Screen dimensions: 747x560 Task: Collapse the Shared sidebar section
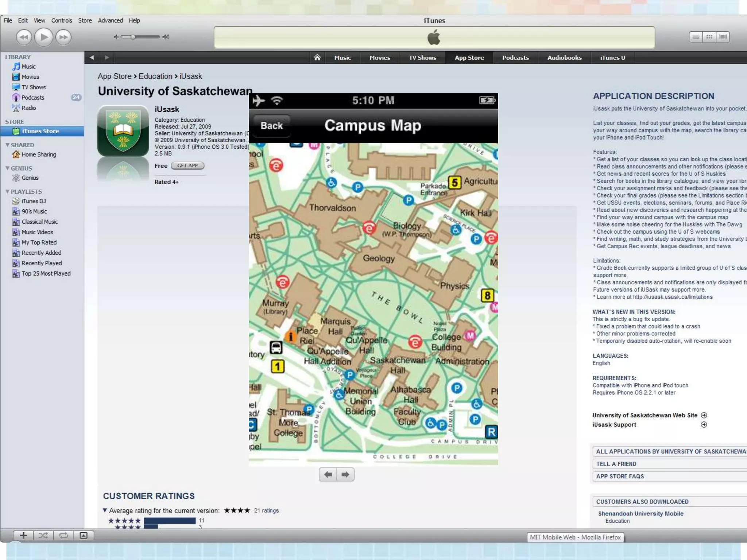pos(7,145)
